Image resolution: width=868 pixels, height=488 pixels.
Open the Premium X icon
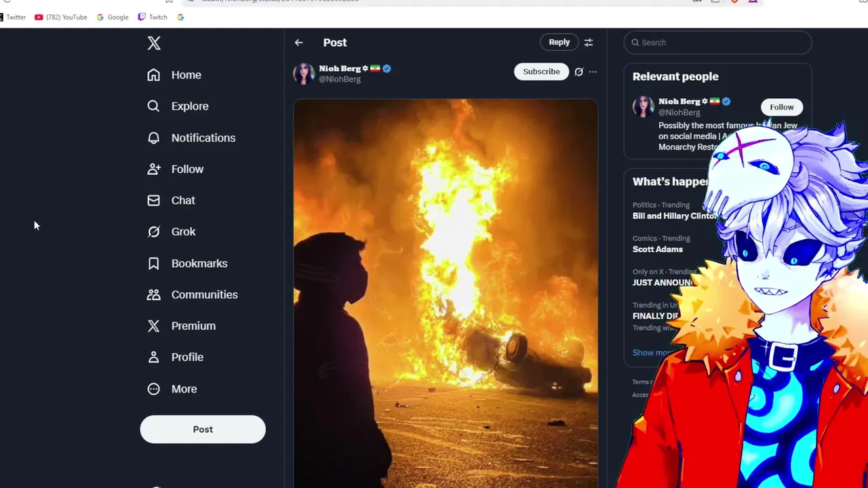click(x=154, y=326)
